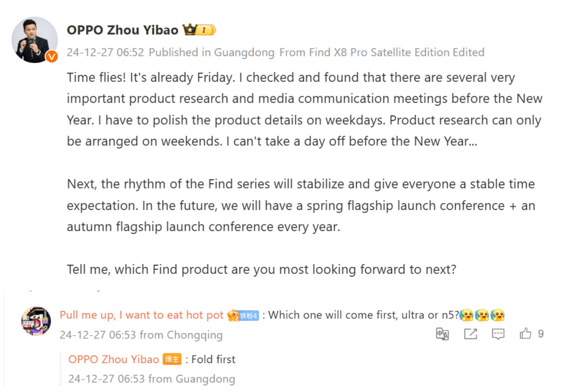Click the orange blogger badge in the reply
The image size is (578, 392).
[172, 359]
